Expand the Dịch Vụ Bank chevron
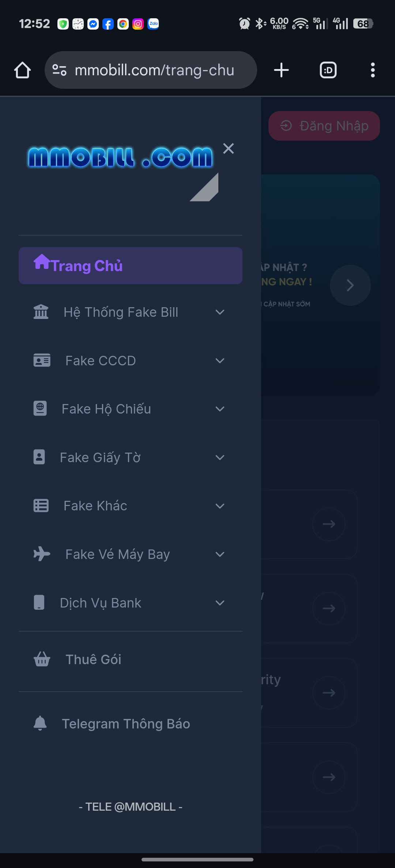 tap(220, 603)
